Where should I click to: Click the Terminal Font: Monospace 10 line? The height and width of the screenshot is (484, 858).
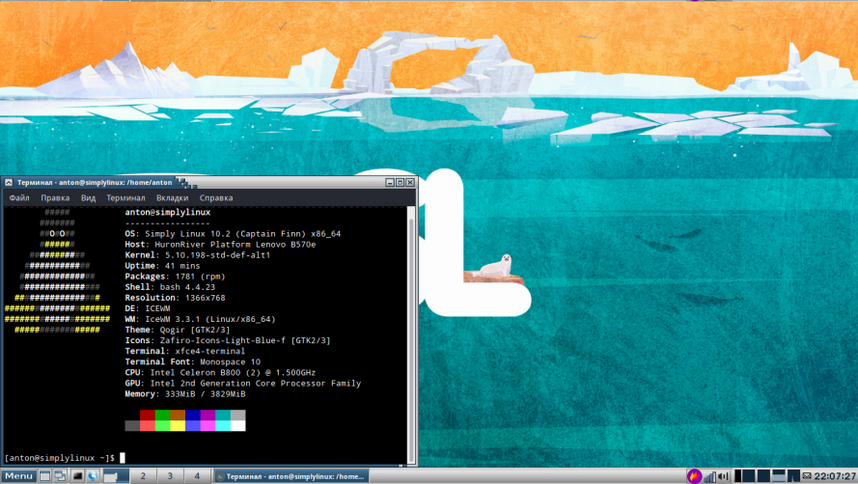pos(193,361)
